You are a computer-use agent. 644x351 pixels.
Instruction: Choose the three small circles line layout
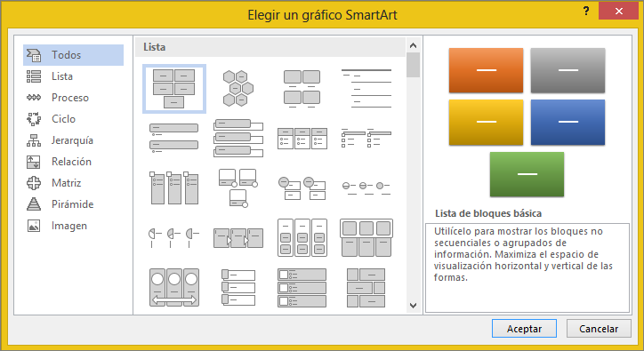[366, 188]
